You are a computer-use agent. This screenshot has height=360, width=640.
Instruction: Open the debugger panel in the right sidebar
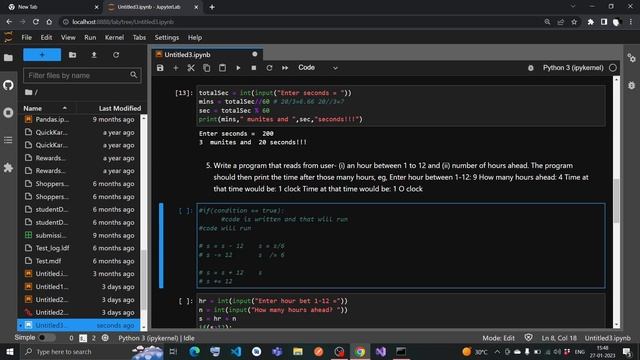click(x=631, y=85)
